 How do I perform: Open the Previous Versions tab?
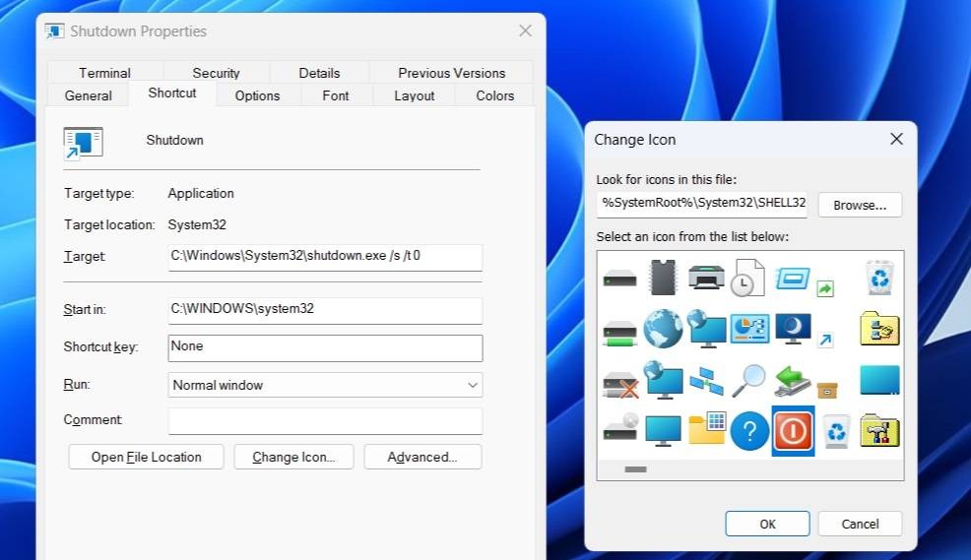[451, 73]
